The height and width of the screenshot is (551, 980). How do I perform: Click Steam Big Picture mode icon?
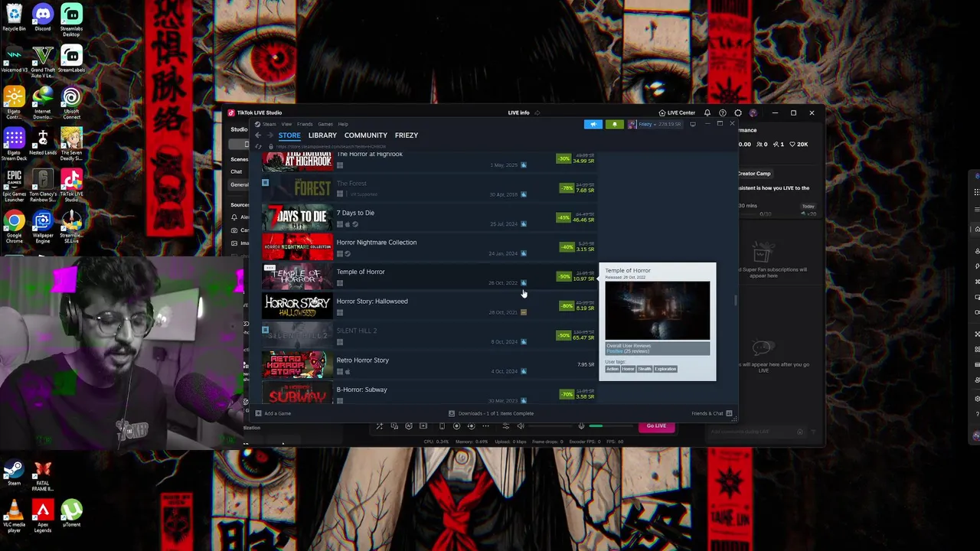pyautogui.click(x=693, y=124)
